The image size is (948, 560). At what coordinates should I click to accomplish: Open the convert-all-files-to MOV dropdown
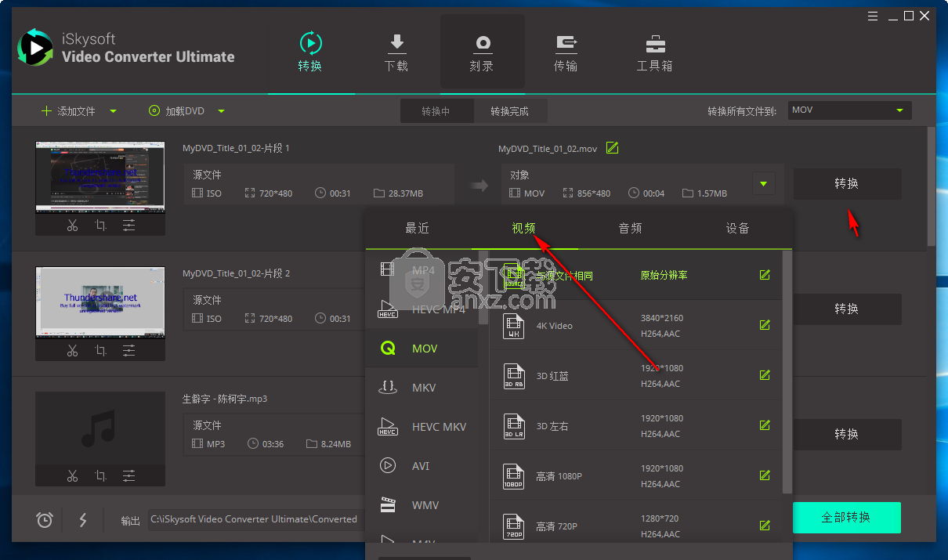click(850, 110)
